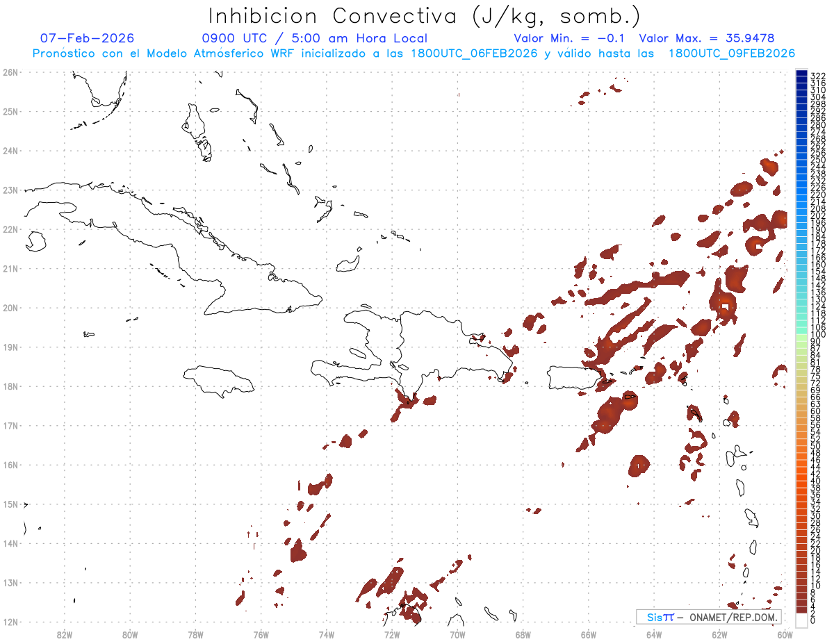This screenshot has width=834, height=644.
Task: Select the 74W longitude label
Action: [x=327, y=634]
